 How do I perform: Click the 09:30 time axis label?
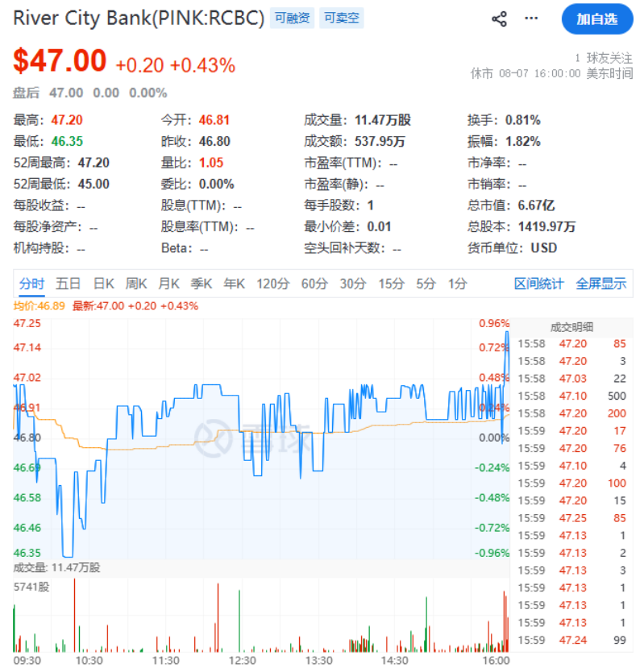point(27,661)
